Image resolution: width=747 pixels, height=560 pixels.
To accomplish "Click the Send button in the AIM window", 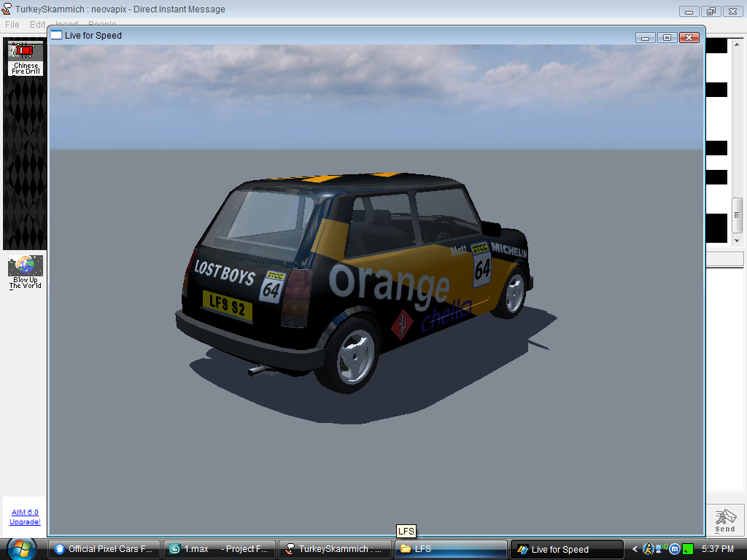I will point(725,521).
